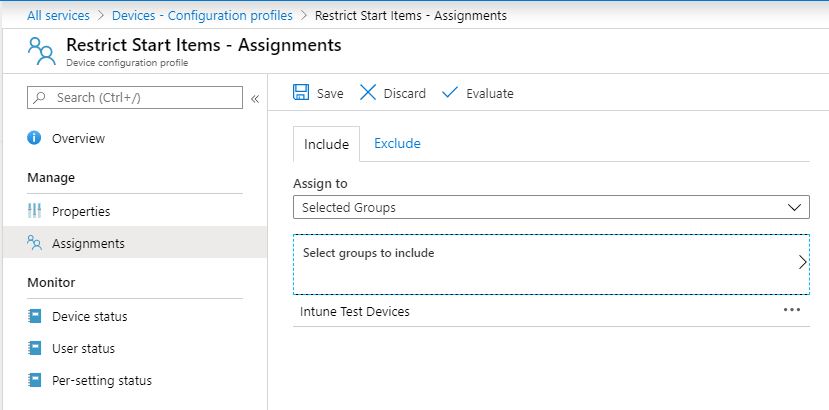Viewport: 829px width, 410px height.
Task: Click the Save disk icon
Action: point(301,93)
